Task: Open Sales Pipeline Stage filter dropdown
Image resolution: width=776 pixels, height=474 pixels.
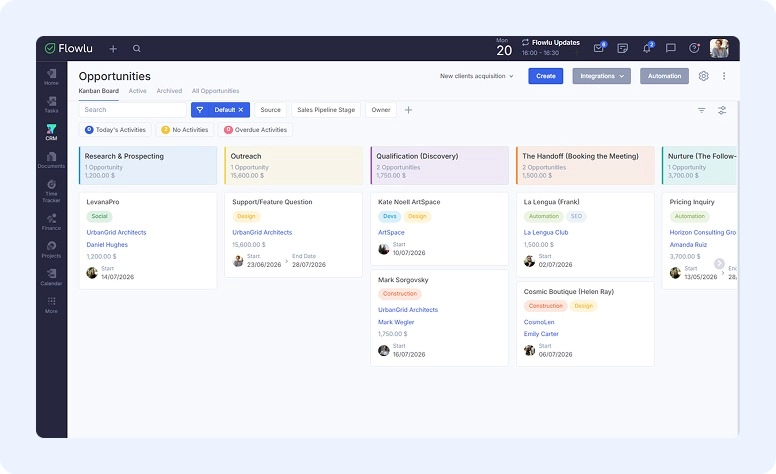Action: 326,110
